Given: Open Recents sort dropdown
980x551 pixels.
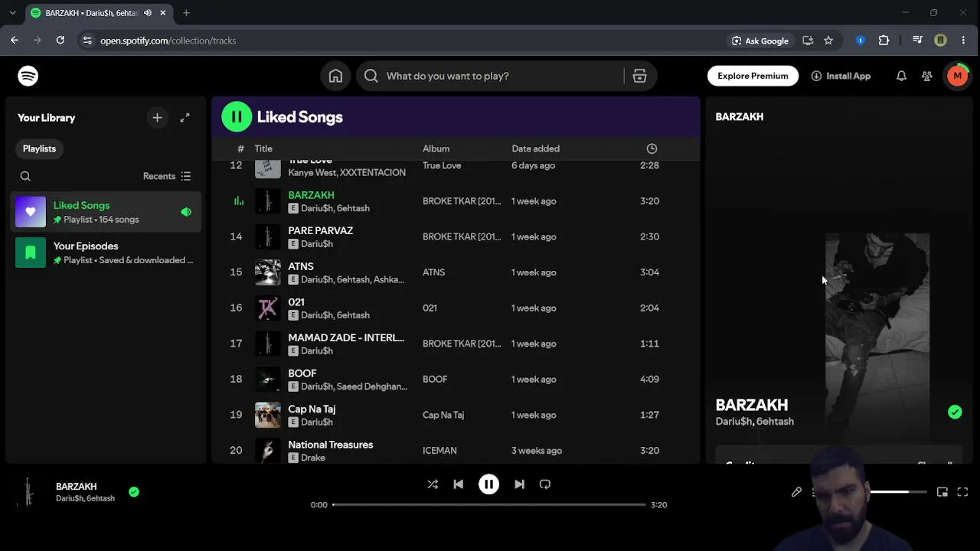Looking at the screenshot, I should point(167,176).
